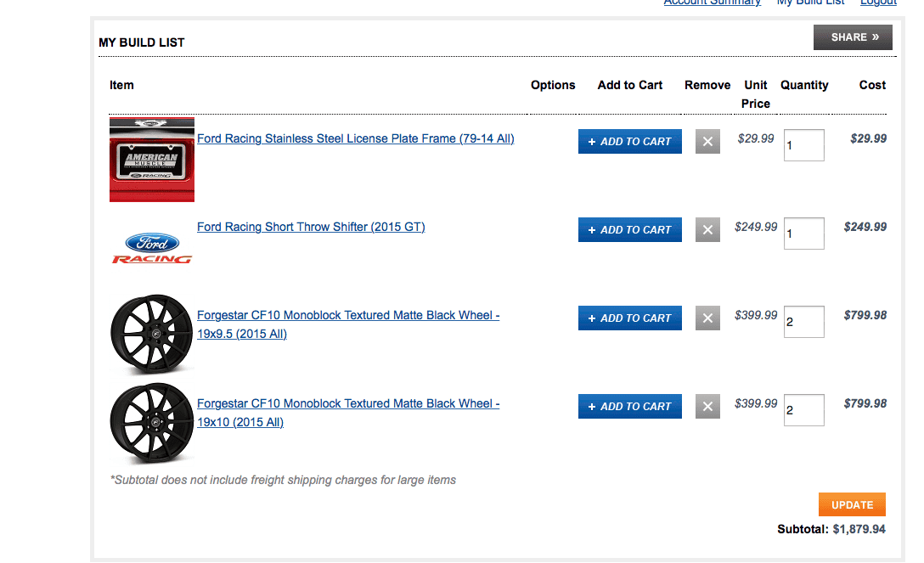Click the Ford Racing logo thumbnail
This screenshot has width=924, height=563.
click(x=151, y=248)
